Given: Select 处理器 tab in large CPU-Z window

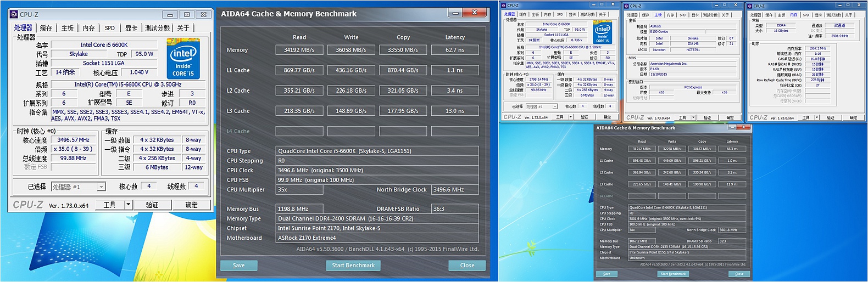Looking at the screenshot, I should click(23, 27).
